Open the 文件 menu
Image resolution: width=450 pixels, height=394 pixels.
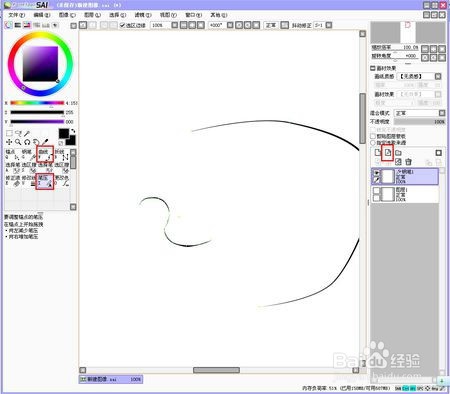16,15
